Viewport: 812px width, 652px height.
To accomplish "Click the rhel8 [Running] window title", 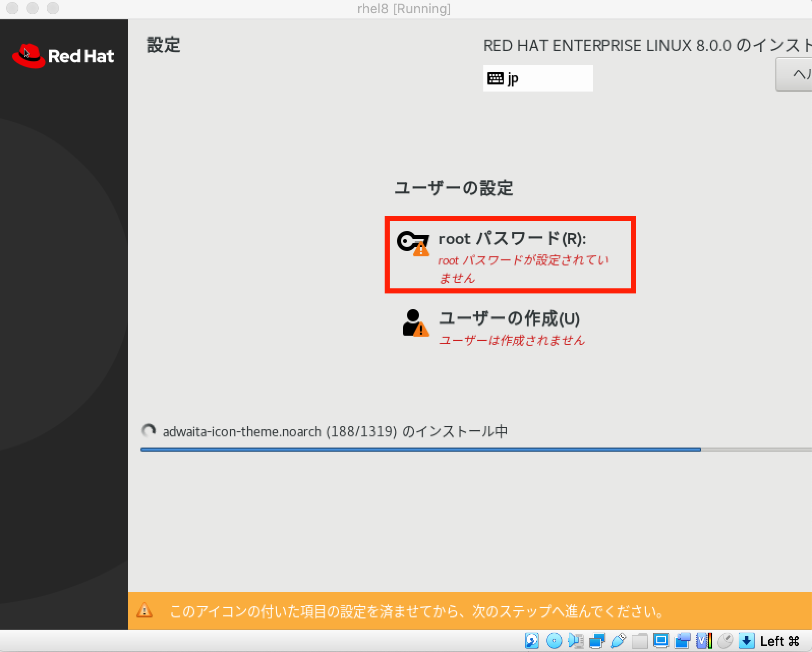I will click(404, 9).
